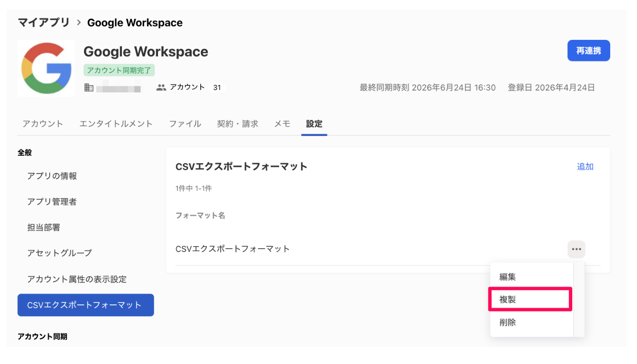Click the 1件中 1-1件 count text
637x364 pixels.
[x=194, y=189]
